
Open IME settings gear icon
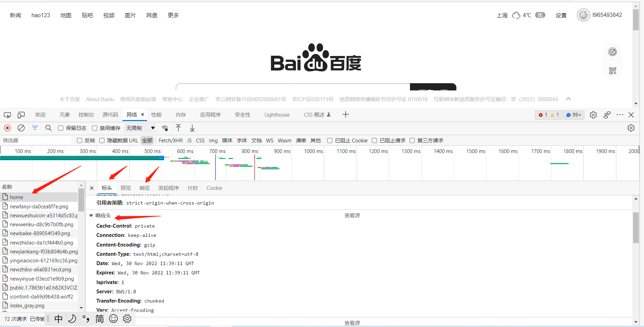click(127, 319)
